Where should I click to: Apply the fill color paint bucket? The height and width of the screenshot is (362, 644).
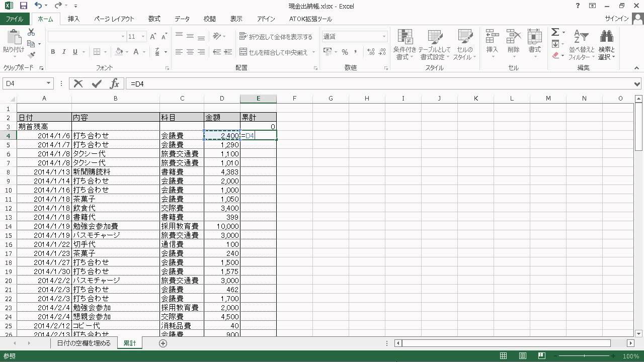[119, 52]
